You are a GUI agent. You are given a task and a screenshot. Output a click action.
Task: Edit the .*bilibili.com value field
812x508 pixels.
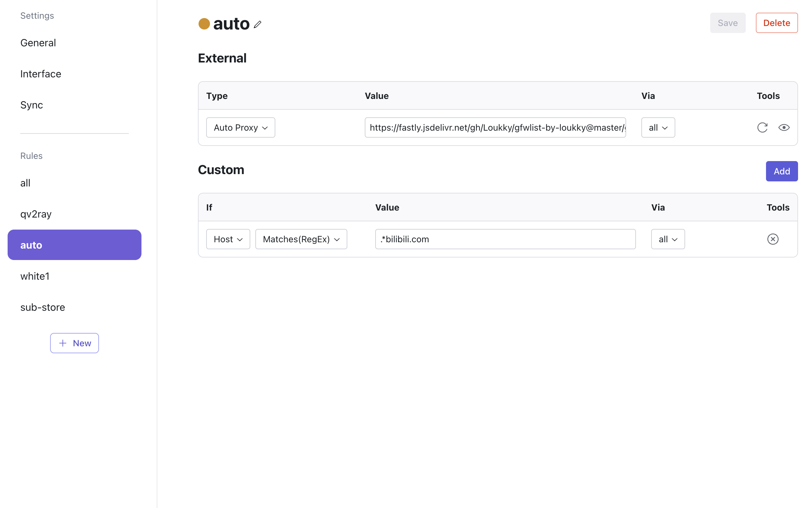tap(504, 239)
